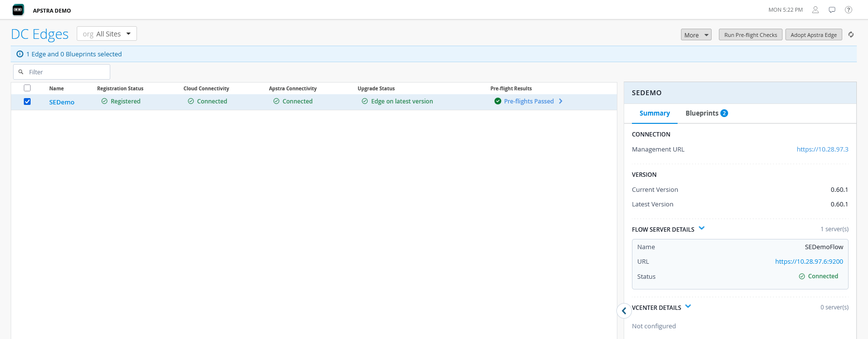Click the Name column header
The image size is (868, 339).
click(56, 88)
